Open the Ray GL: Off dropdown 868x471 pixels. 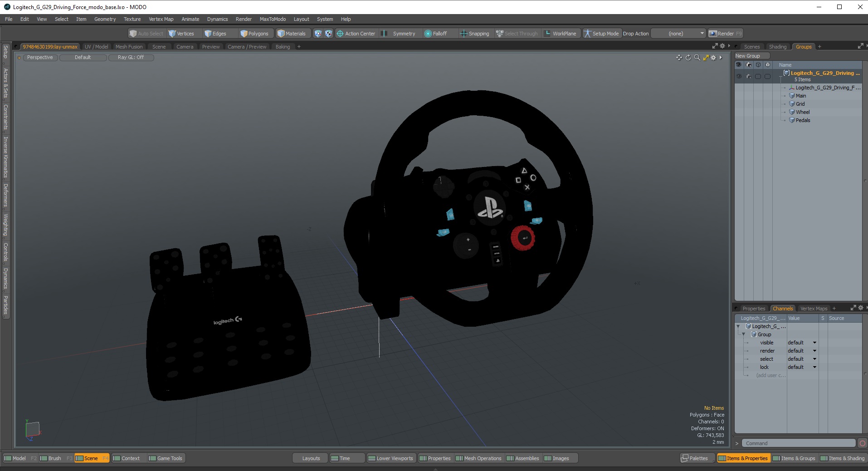point(131,58)
